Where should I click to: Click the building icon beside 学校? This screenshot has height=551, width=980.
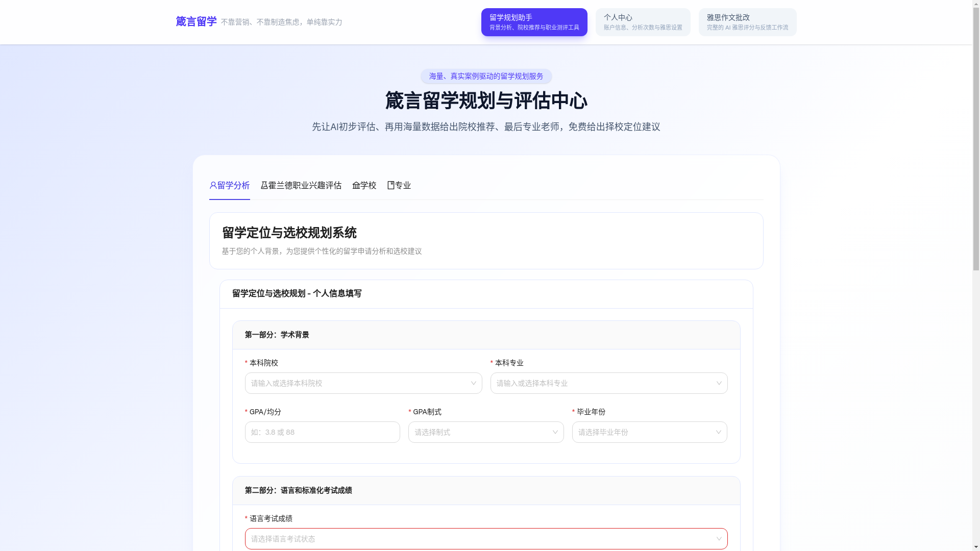tap(356, 185)
